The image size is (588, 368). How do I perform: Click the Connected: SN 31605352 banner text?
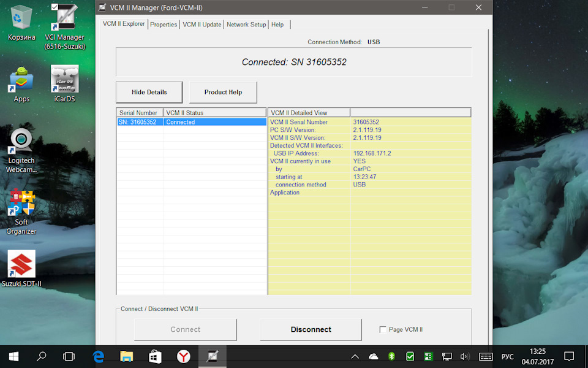click(x=294, y=62)
